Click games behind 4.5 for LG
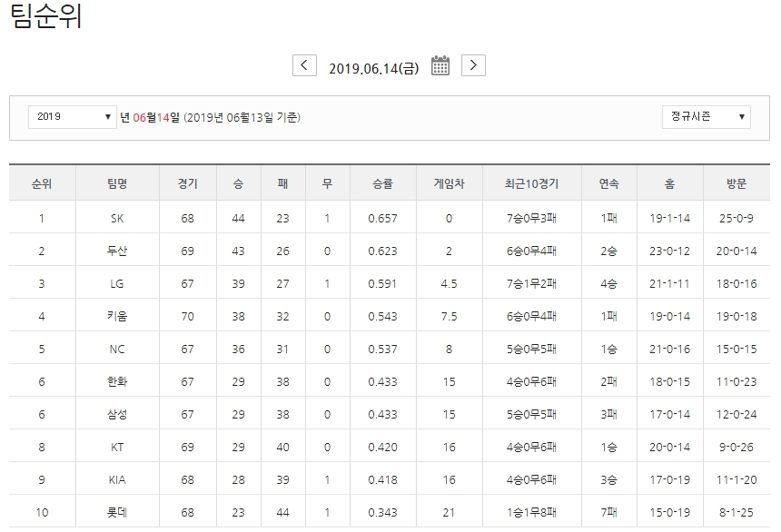 tap(449, 284)
